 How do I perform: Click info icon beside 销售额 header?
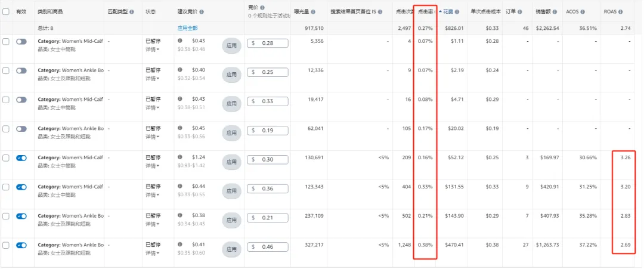click(x=555, y=12)
